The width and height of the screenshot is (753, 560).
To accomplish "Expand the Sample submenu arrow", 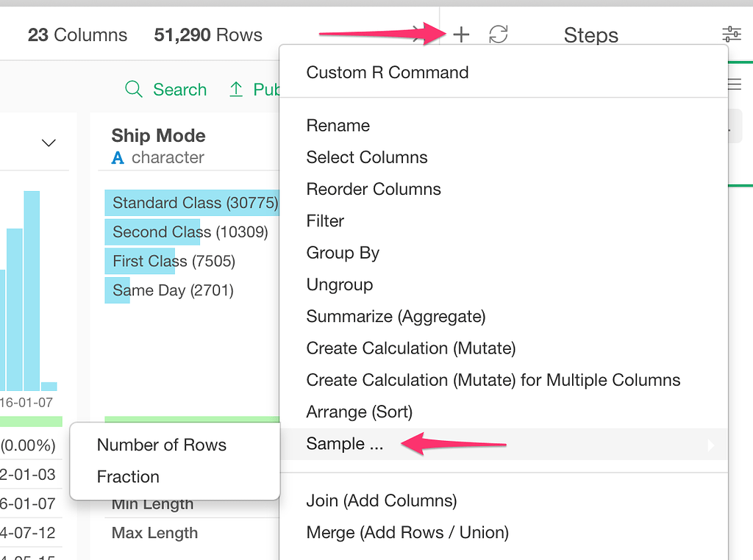I will pyautogui.click(x=710, y=445).
